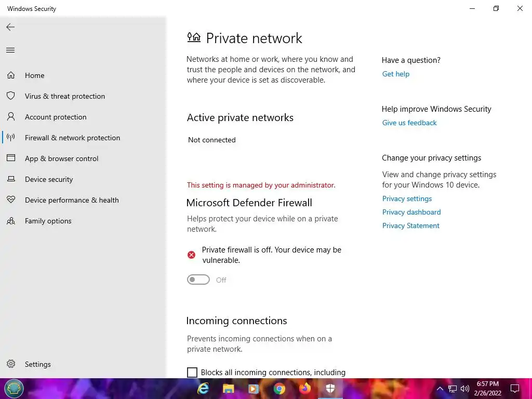Click the Account protection person icon

click(x=11, y=117)
